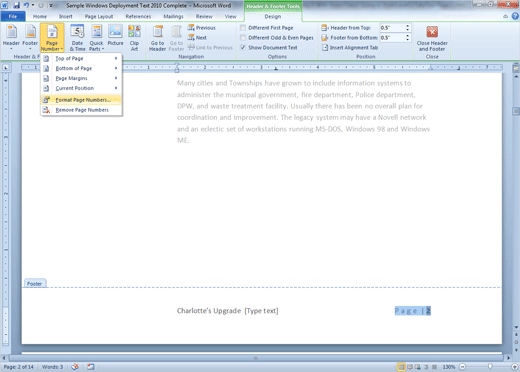Click Page: 2 of 14 status
The image size is (520, 372).
click(19, 367)
